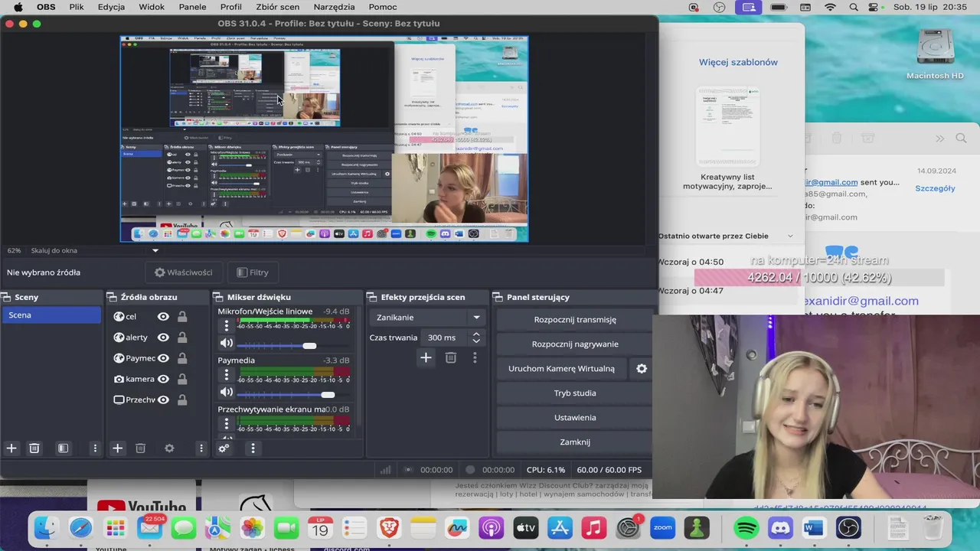
Task: Open Kreatywny list motywacyjny template thumbnail
Action: (x=727, y=127)
